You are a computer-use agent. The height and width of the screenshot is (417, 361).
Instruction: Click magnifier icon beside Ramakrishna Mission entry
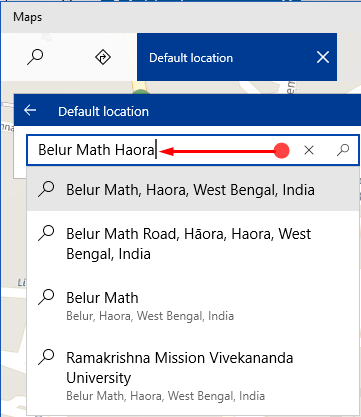[46, 357]
